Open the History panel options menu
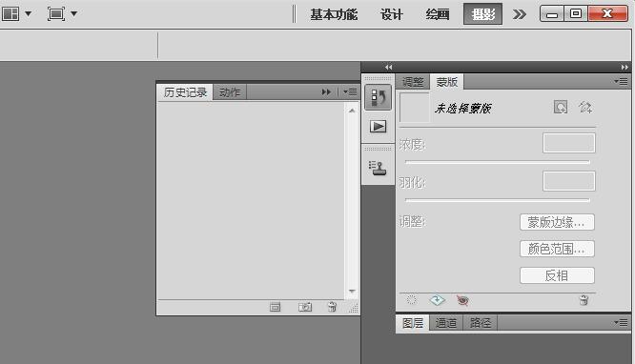This screenshot has height=364, width=635. click(350, 92)
